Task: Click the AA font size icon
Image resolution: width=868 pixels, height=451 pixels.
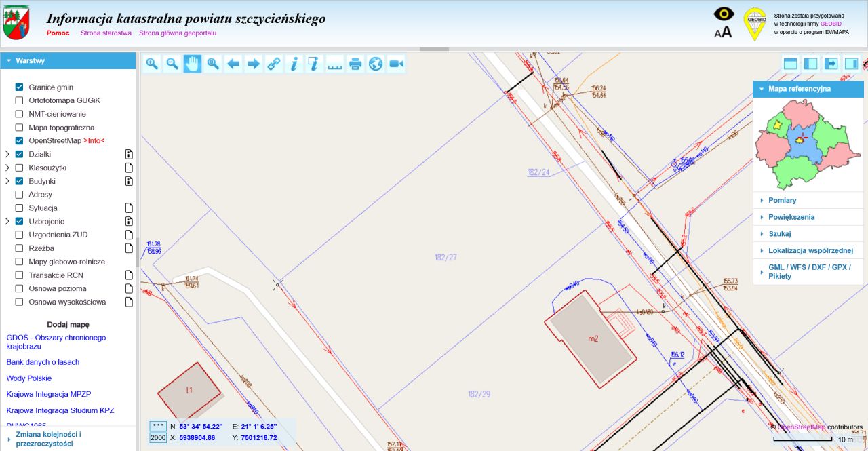Action: [724, 32]
